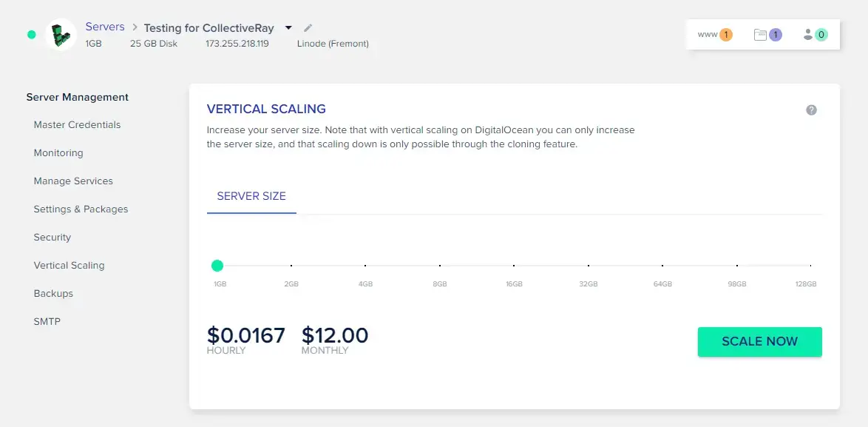
Task: Open the projects folder counter icon
Action: [767, 35]
